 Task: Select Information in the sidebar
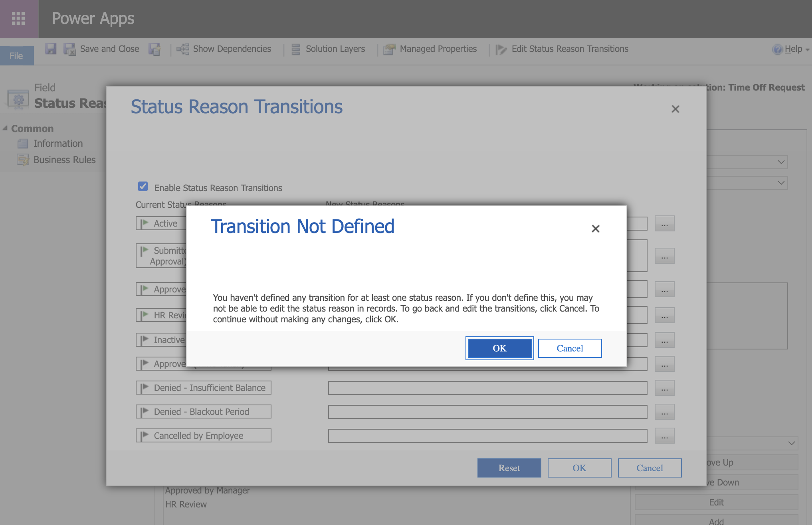58,144
